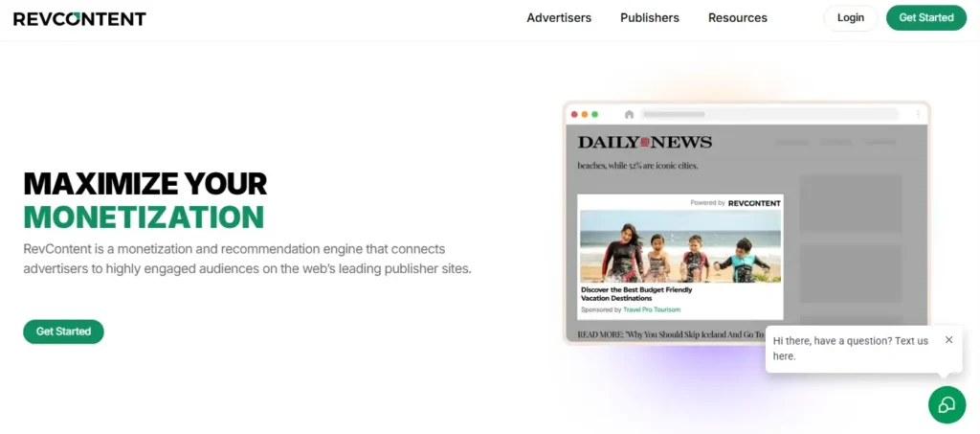Click the green MONETIZATION heading
Image resolution: width=980 pixels, height=434 pixels.
click(x=144, y=217)
